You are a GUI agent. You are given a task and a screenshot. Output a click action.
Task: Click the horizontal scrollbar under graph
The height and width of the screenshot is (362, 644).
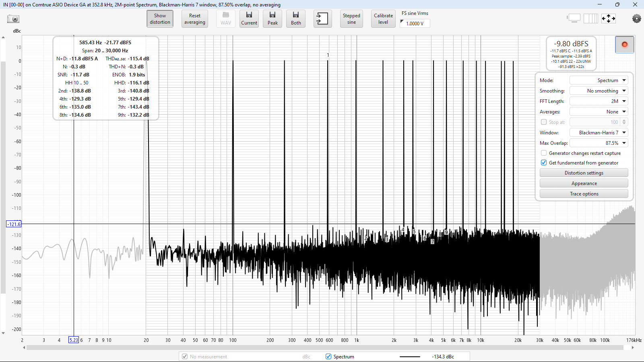325,348
